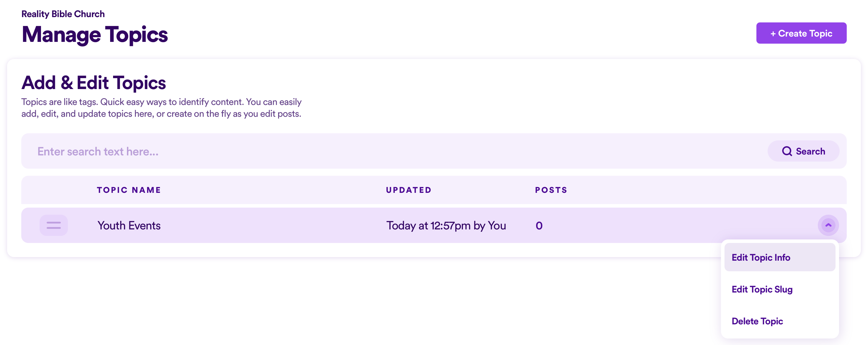Viewport: 868px width, 345px height.
Task: Click the Manage Topics page heading
Action: (x=95, y=35)
